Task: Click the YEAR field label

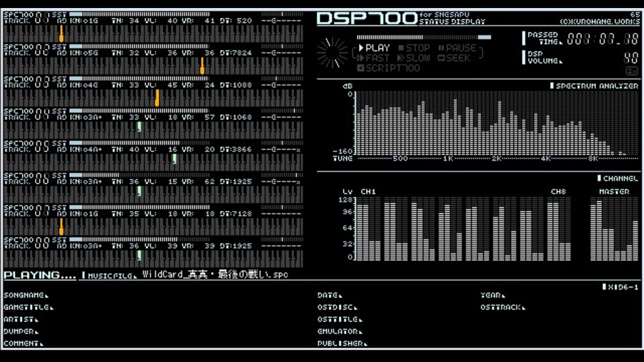Action: click(493, 295)
